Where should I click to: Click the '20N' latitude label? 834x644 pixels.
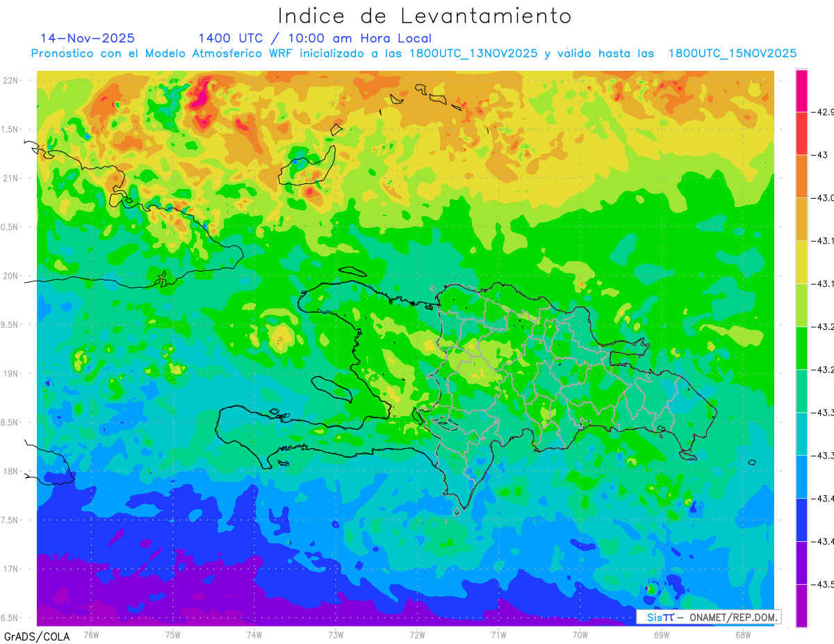click(x=12, y=276)
